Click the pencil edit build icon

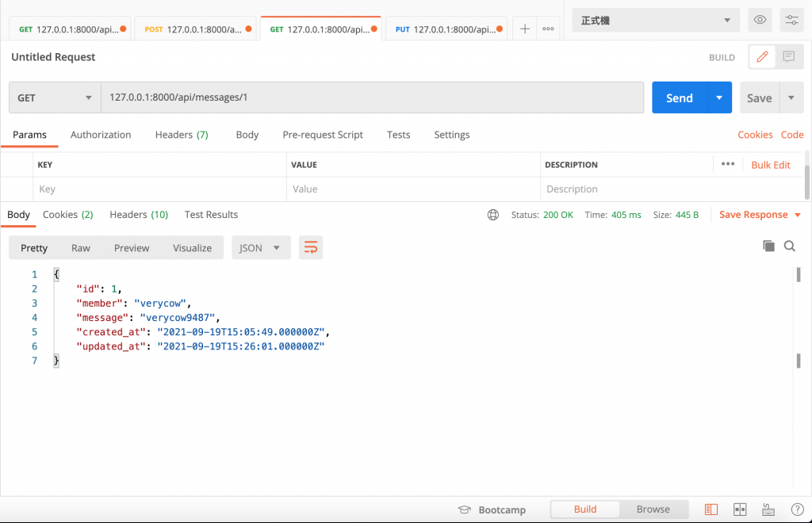pos(762,56)
